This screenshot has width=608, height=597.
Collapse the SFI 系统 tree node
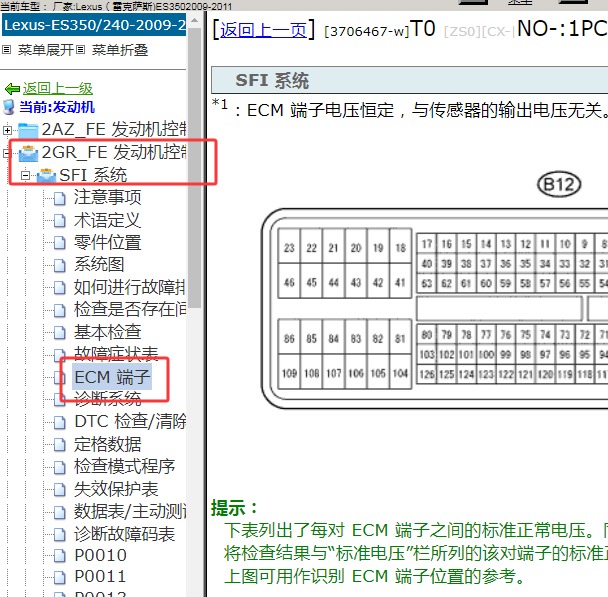[x=25, y=176]
